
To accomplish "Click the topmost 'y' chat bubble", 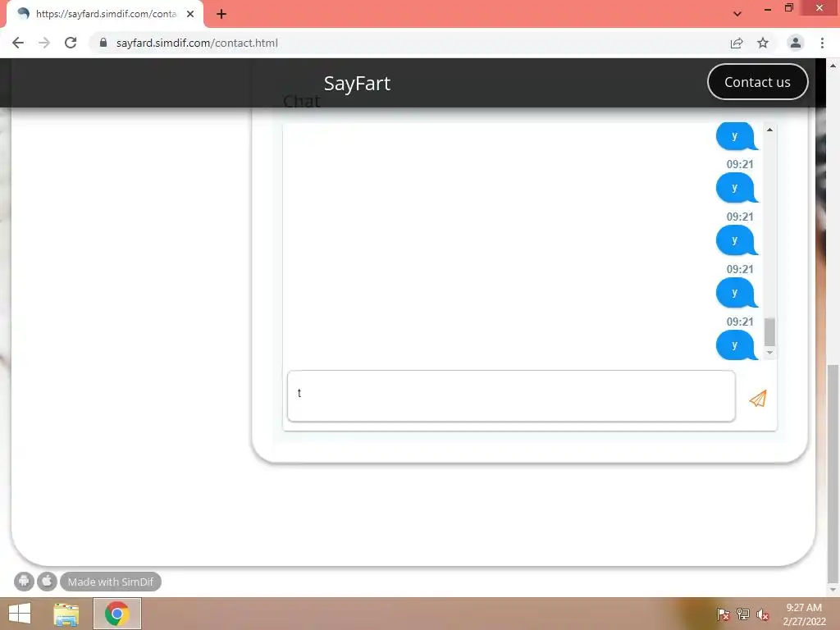I will (737, 136).
